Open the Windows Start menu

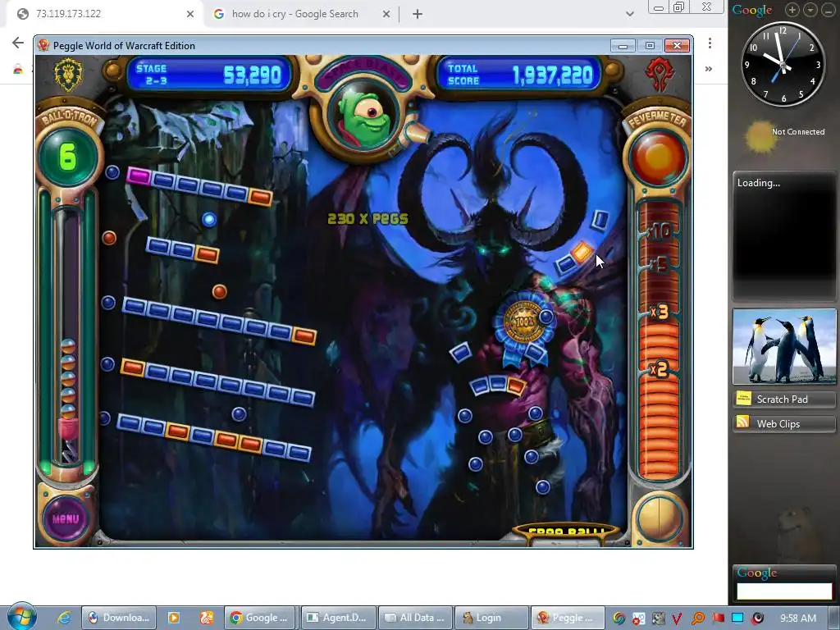click(x=21, y=617)
